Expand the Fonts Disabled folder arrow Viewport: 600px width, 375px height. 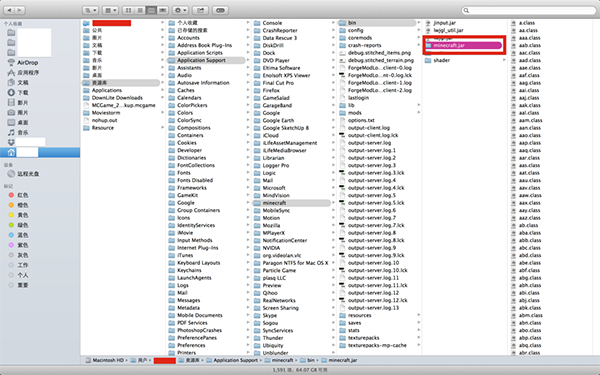[248, 180]
